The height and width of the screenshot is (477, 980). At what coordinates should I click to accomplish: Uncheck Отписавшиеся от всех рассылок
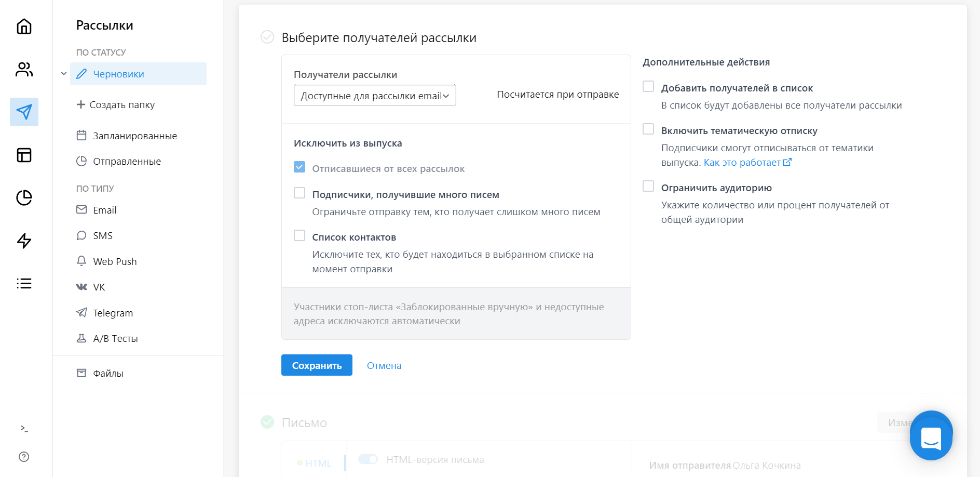tap(300, 167)
